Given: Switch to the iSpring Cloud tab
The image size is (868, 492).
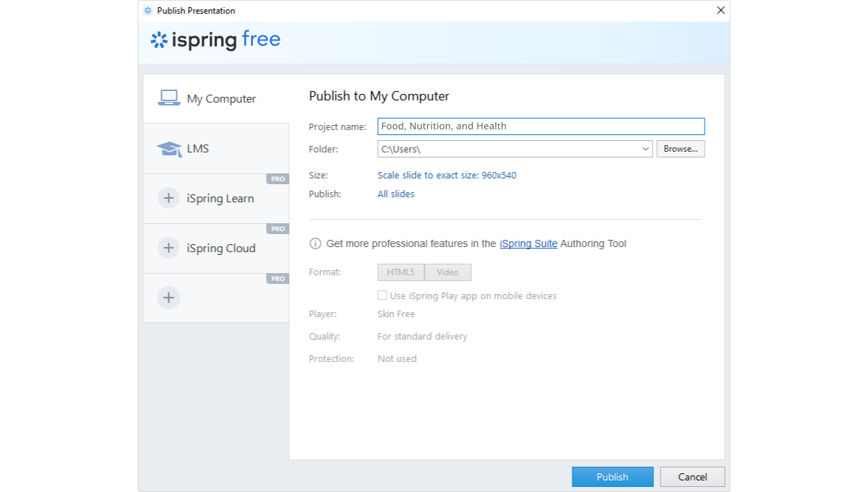Looking at the screenshot, I should click(220, 248).
